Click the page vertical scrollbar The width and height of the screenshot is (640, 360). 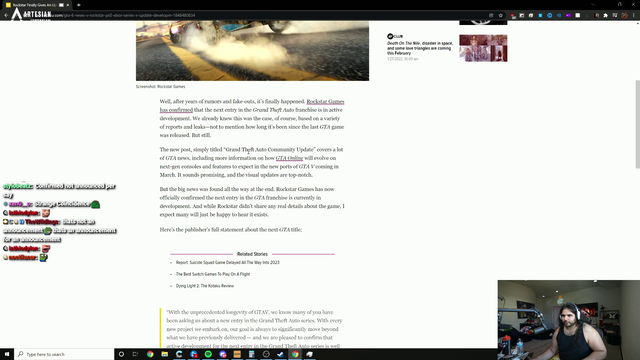click(x=637, y=124)
